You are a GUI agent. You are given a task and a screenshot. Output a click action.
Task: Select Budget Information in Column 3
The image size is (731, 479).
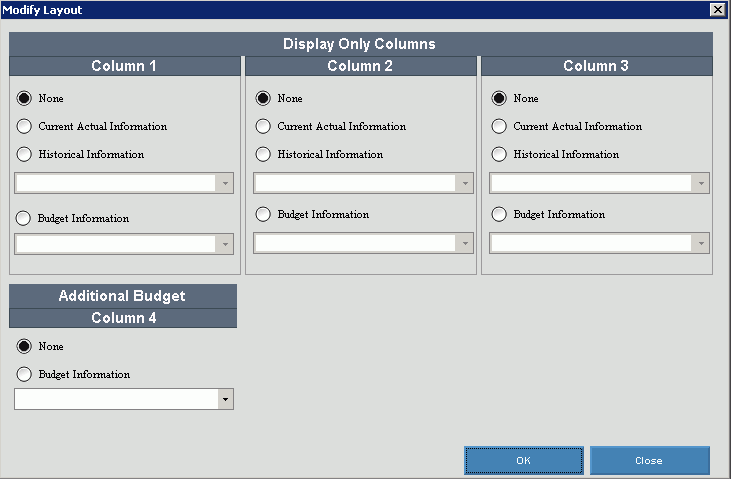tap(499, 215)
